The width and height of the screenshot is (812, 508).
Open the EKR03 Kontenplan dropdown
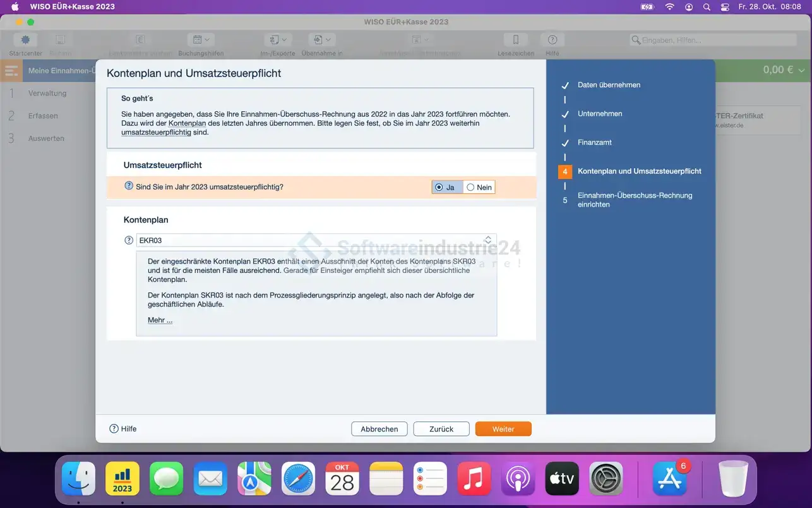tap(316, 240)
